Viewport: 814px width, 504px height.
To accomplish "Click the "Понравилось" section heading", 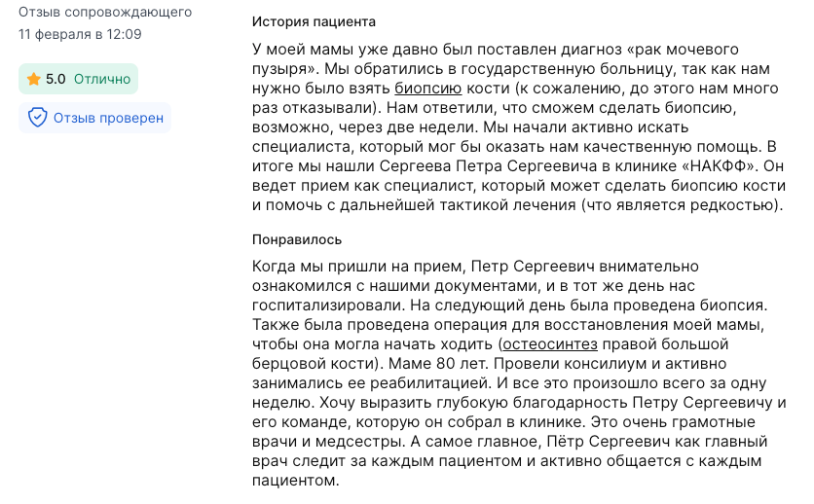I will point(297,238).
